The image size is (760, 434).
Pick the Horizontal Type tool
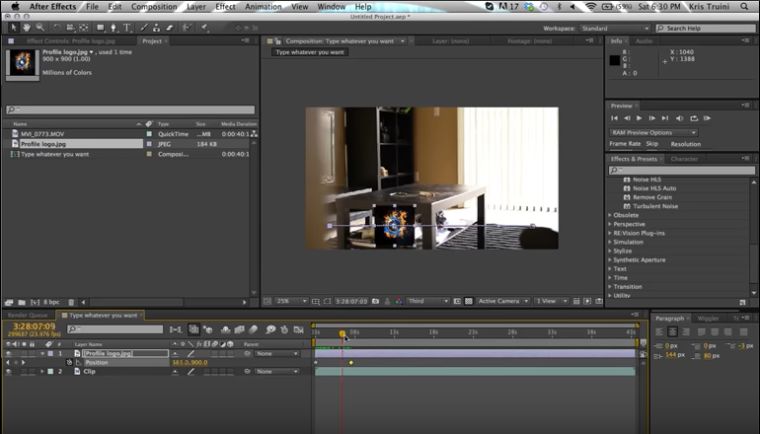pyautogui.click(x=127, y=28)
